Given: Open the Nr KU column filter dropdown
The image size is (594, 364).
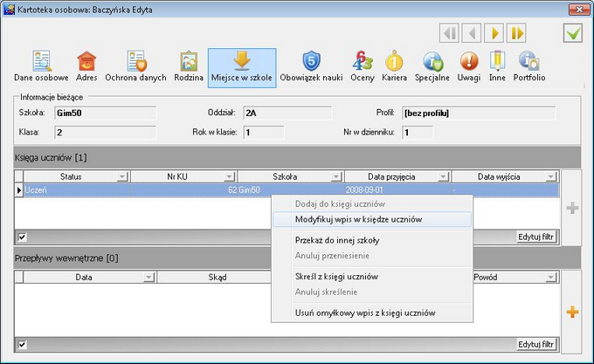Looking at the screenshot, I should pos(229,176).
